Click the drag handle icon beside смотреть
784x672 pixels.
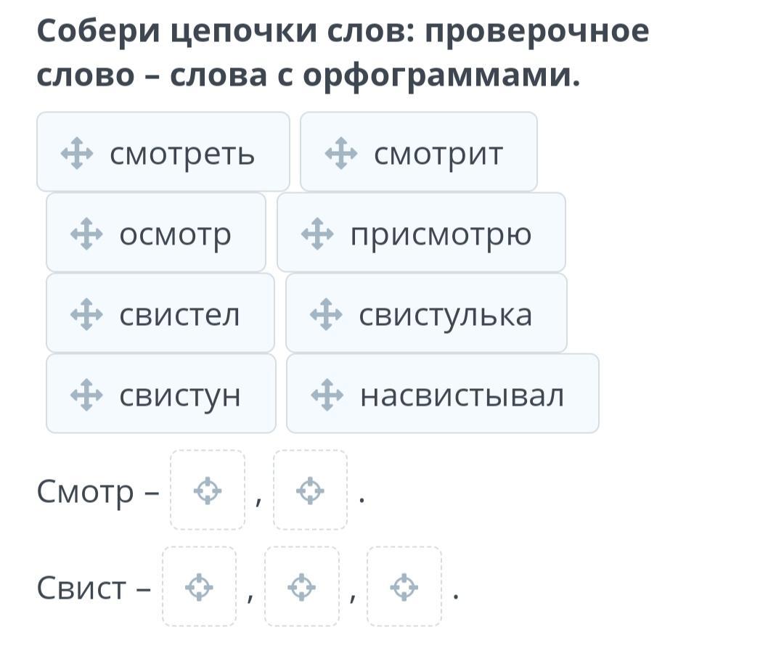[x=76, y=153]
